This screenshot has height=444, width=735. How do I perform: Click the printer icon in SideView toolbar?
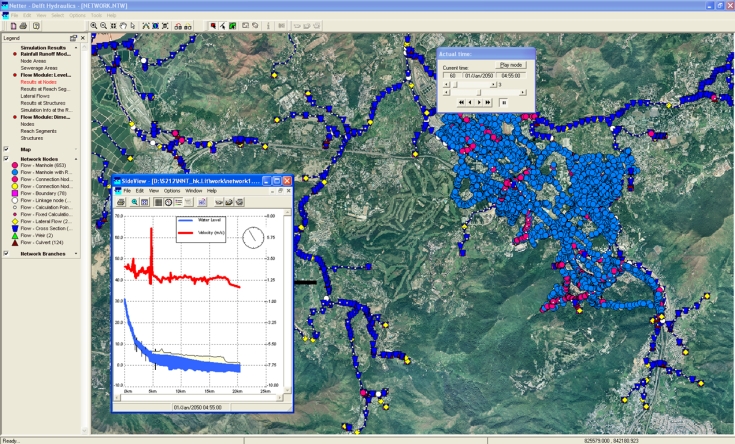click(120, 202)
